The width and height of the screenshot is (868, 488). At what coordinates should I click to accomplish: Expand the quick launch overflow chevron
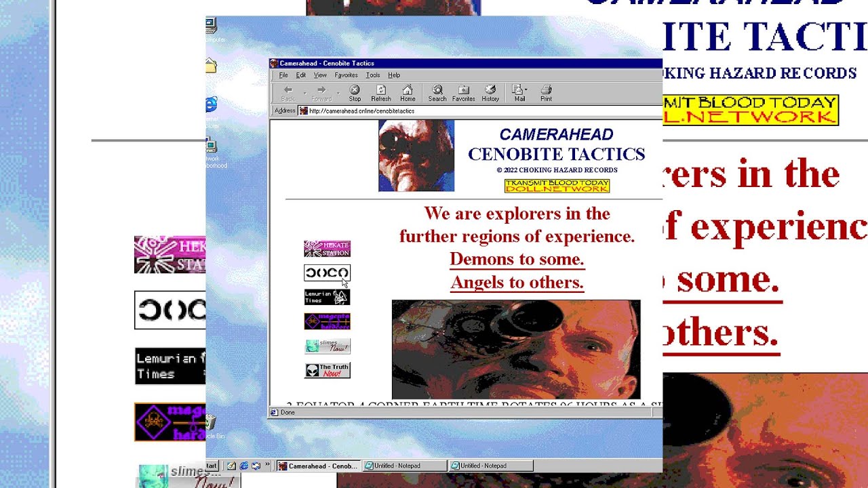pos(267,465)
